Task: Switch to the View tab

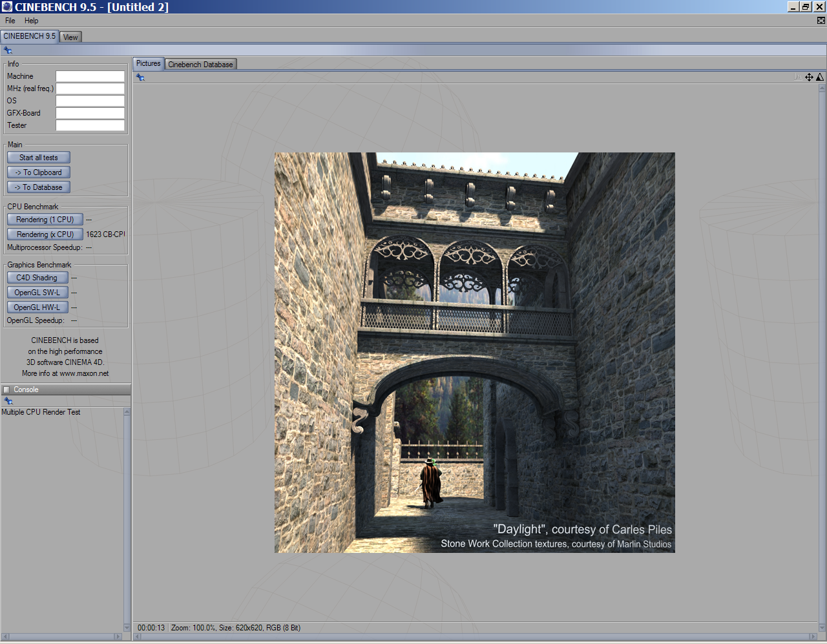Action: coord(70,37)
